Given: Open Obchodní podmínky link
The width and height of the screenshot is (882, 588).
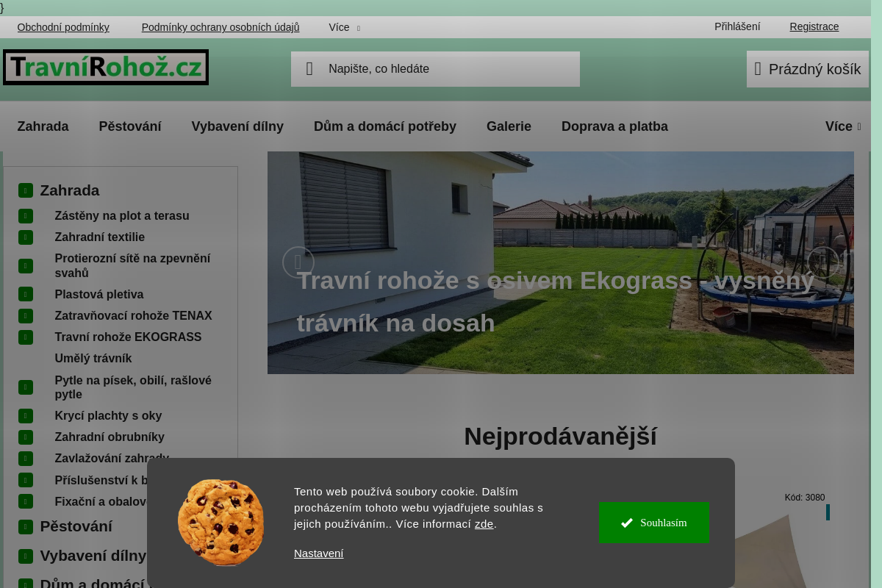Looking at the screenshot, I should tap(63, 27).
